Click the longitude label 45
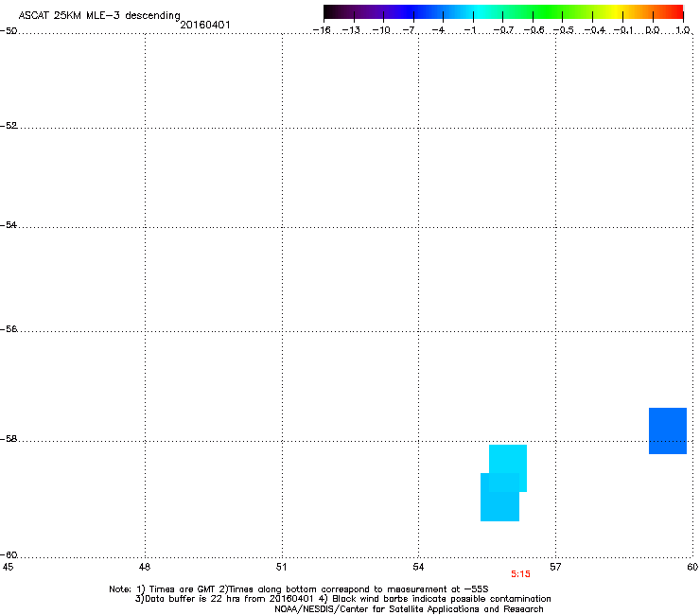The width and height of the screenshot is (700, 615). (8, 567)
